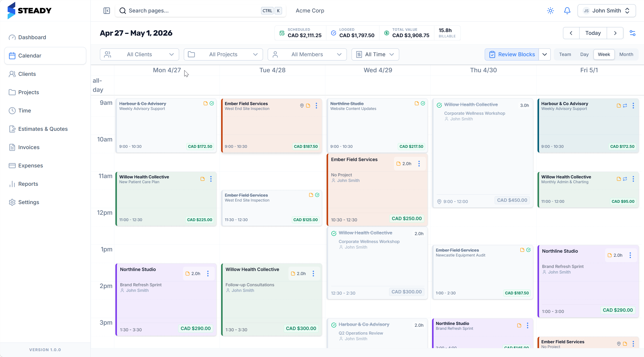Open Time tracking page
644x357 pixels.
(x=45, y=111)
